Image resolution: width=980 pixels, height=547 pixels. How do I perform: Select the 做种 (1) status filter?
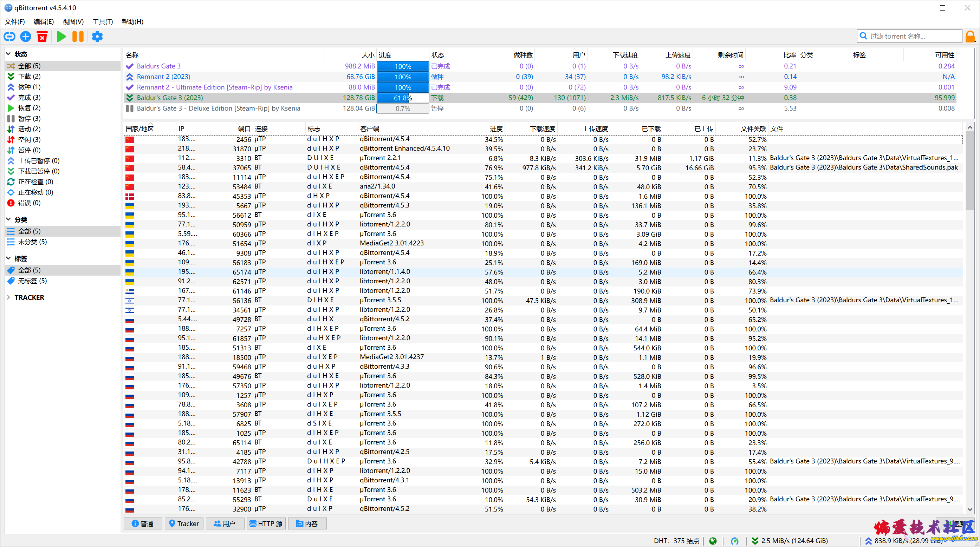tap(29, 87)
